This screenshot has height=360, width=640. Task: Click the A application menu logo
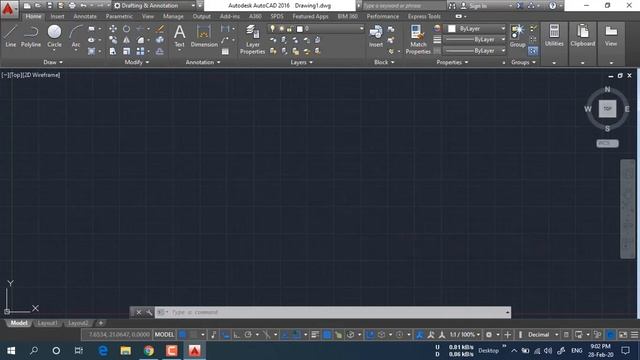(8, 9)
